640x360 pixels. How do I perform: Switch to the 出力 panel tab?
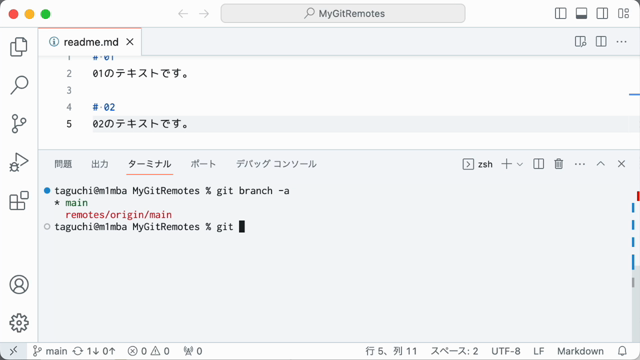pos(100,164)
